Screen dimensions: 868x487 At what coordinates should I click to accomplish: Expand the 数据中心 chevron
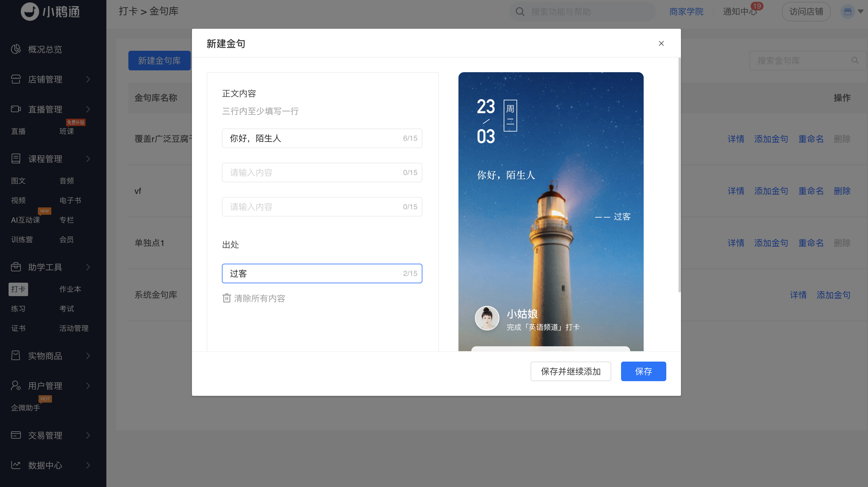coord(88,465)
